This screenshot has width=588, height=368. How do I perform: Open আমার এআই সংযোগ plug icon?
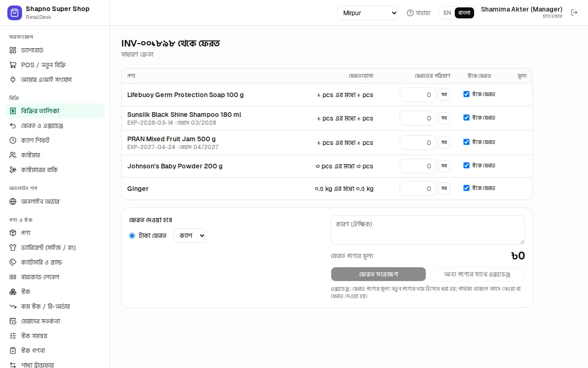(13, 80)
